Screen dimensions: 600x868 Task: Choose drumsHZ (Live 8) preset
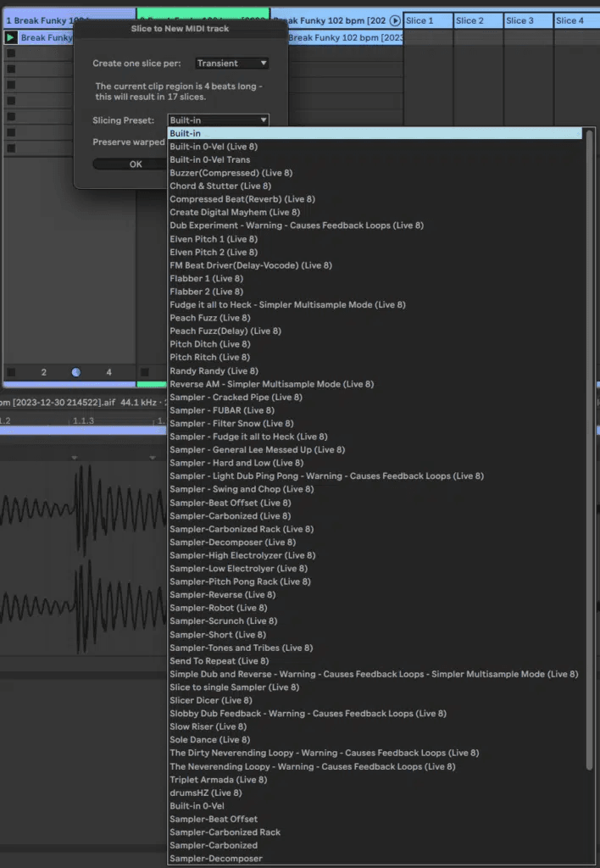(x=375, y=793)
